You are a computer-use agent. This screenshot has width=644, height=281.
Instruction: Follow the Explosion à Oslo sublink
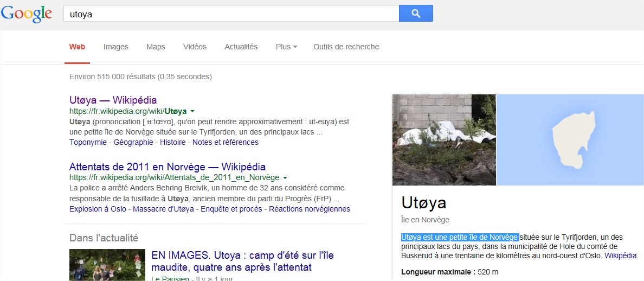pos(98,209)
